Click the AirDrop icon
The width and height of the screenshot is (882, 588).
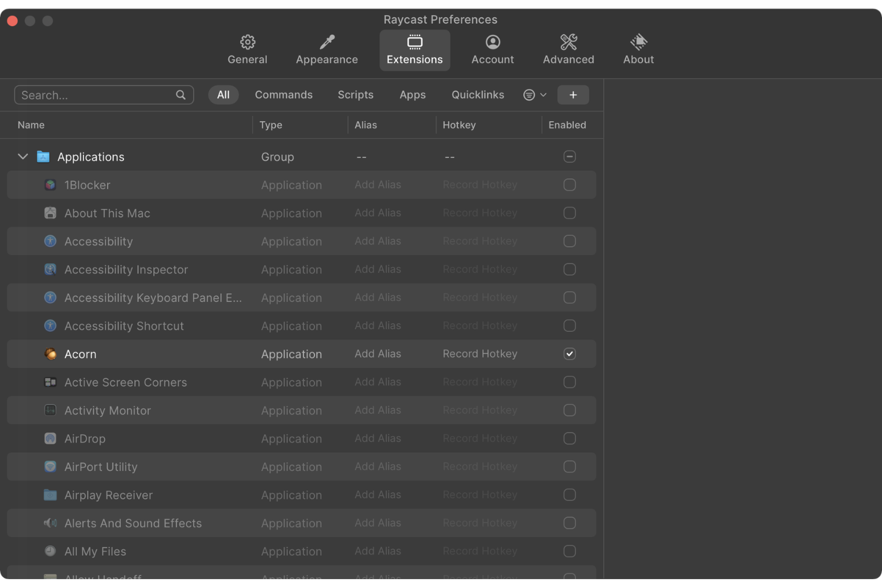point(50,438)
